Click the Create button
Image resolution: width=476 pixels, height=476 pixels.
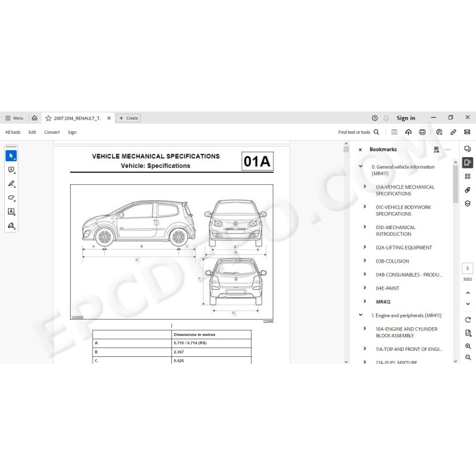coord(129,118)
